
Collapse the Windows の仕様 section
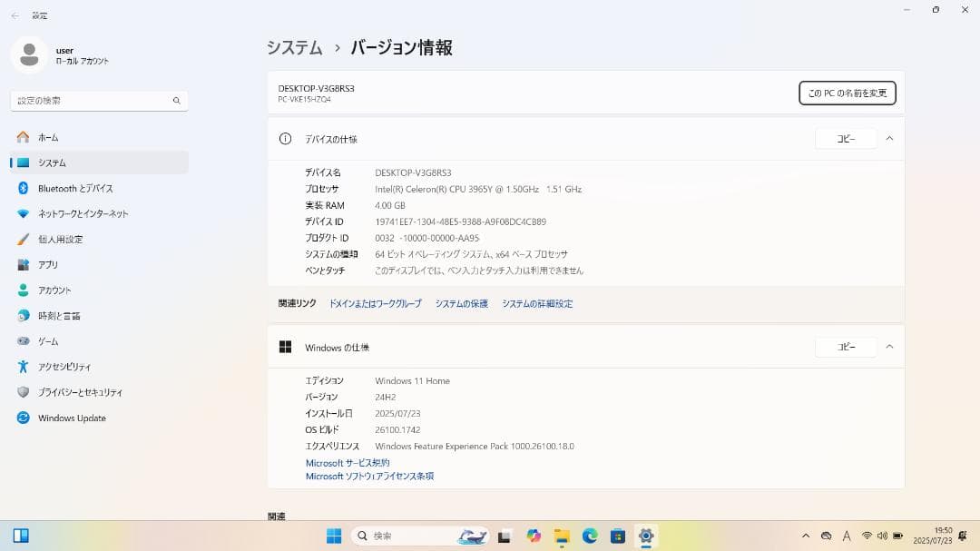889,347
